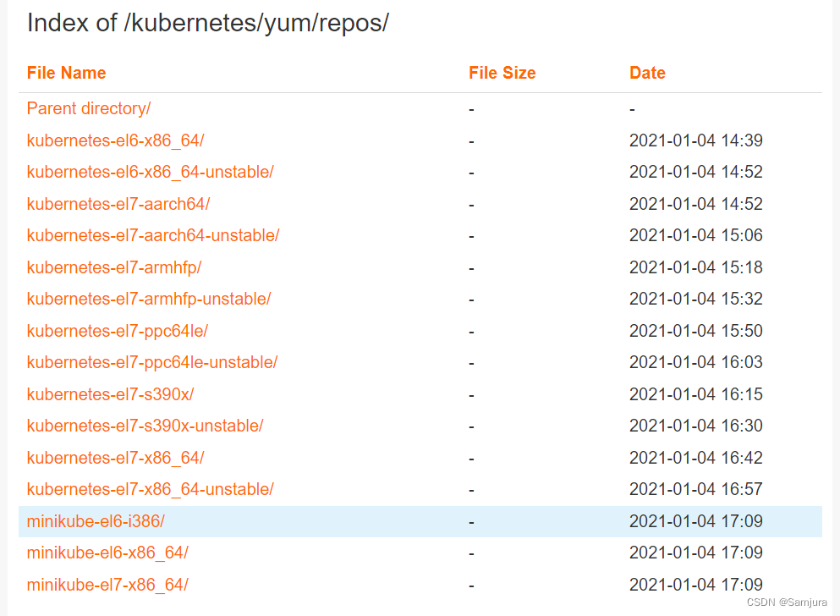Image resolution: width=840 pixels, height=616 pixels.
Task: Browse the minikube-el6-x86_64 repository
Action: [108, 552]
